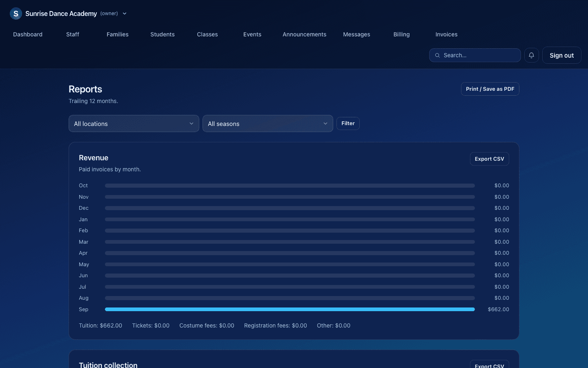The height and width of the screenshot is (368, 588).
Task: Expand the academy switcher chevron
Action: [x=125, y=13]
